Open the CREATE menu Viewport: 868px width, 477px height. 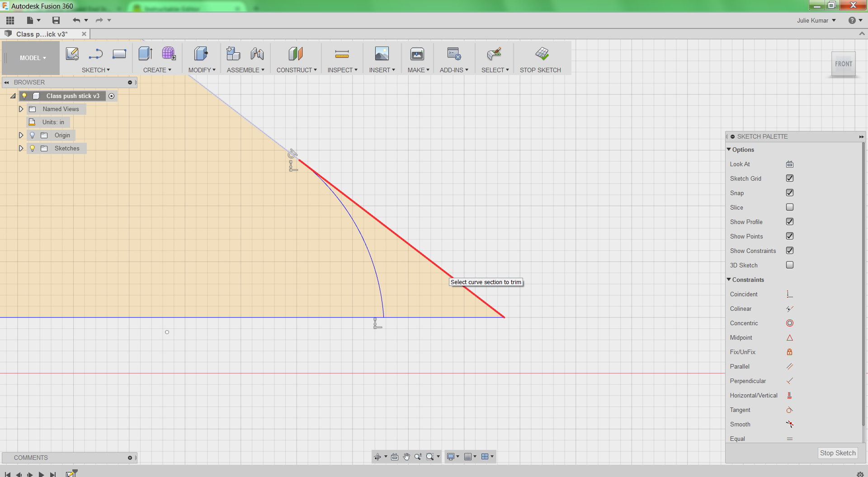(157, 70)
